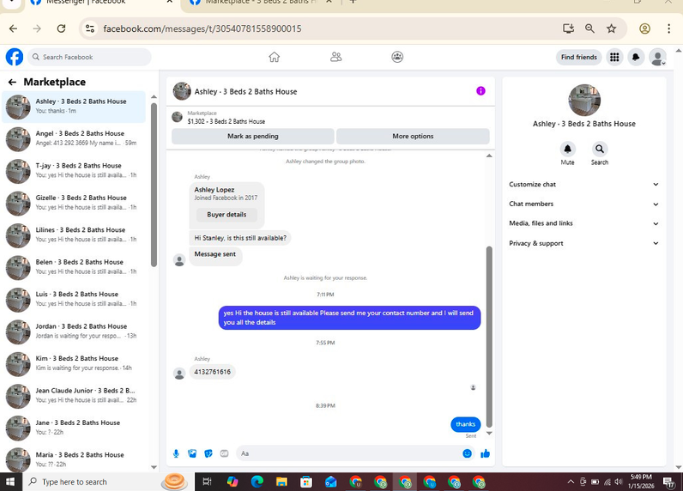Expand the Customize chat section
The image size is (683, 491).
[x=584, y=184]
